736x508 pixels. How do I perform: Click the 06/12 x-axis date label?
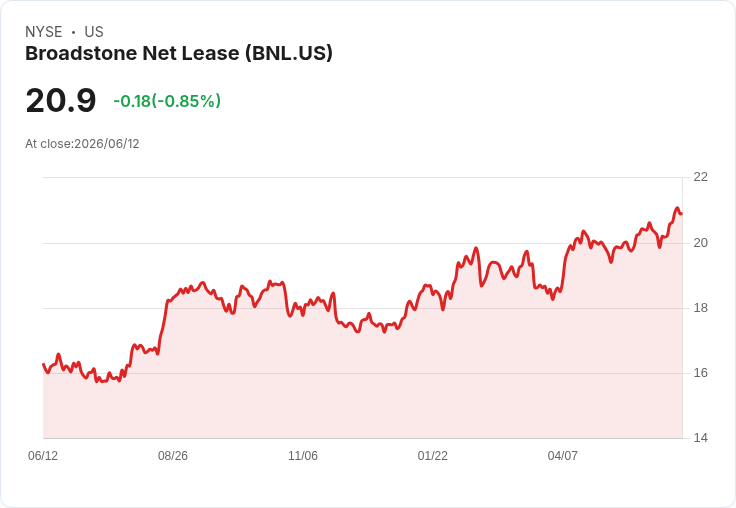click(x=43, y=455)
